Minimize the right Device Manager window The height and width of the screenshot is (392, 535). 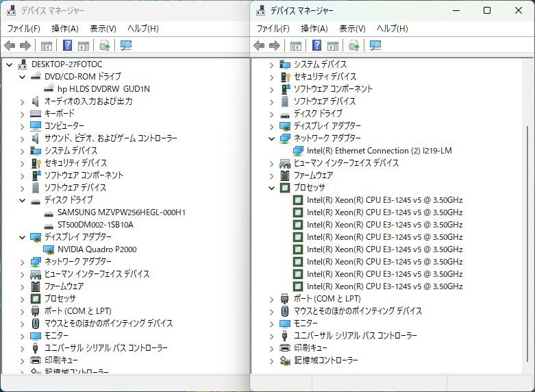456,10
